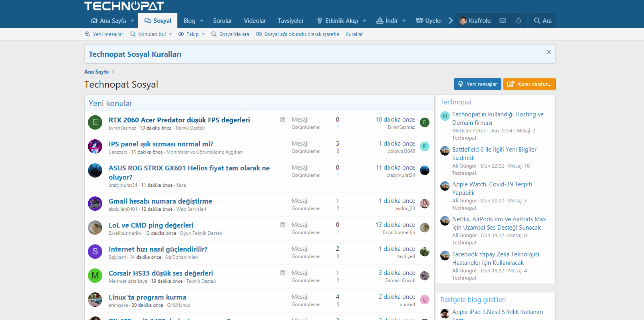The image size is (644, 320).
Task: Click the Technopat logo
Action: pos(124,6)
